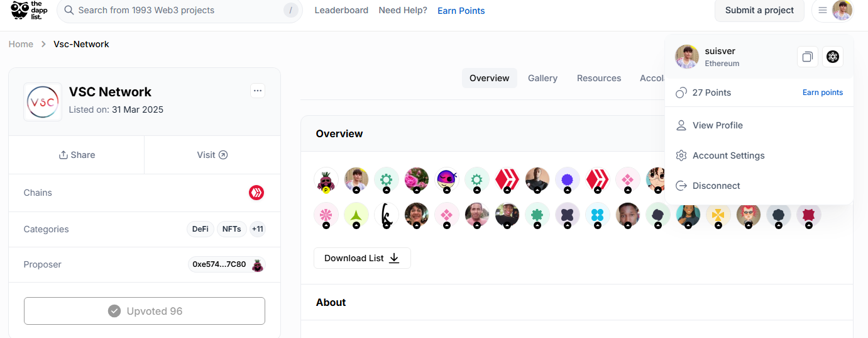Click the light-blue four-circle clover avatar
The image size is (868, 338).
point(598,215)
